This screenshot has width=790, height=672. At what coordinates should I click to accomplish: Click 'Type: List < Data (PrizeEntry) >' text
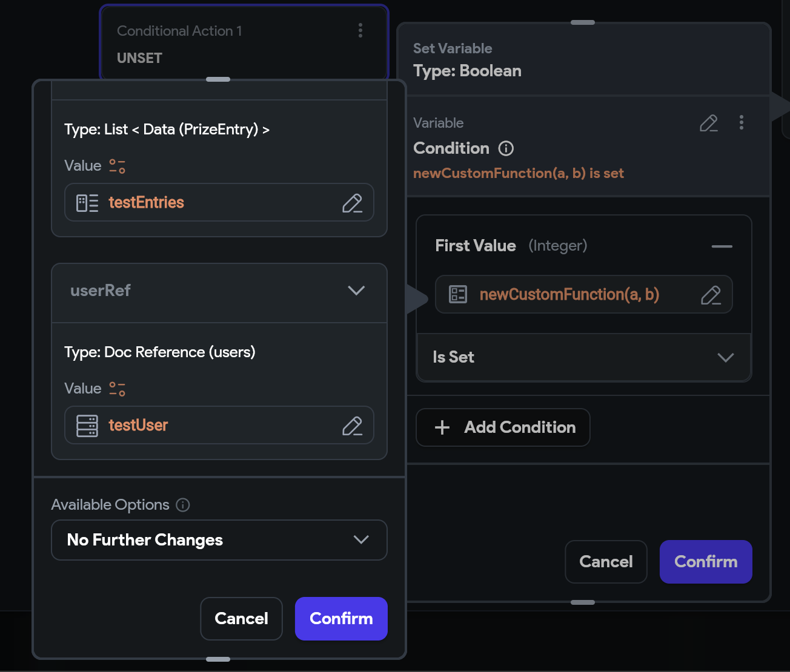click(167, 130)
